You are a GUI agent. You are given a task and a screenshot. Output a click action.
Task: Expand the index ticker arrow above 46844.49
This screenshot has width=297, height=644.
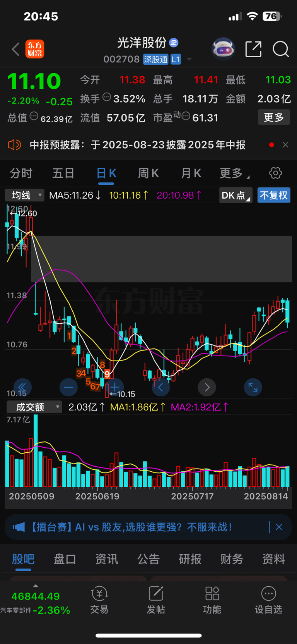[36, 586]
